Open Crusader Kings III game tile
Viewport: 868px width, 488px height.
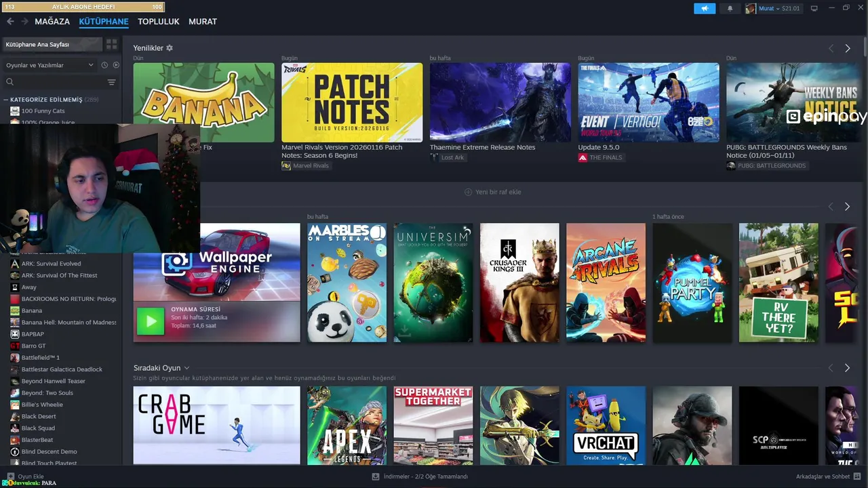[519, 283]
